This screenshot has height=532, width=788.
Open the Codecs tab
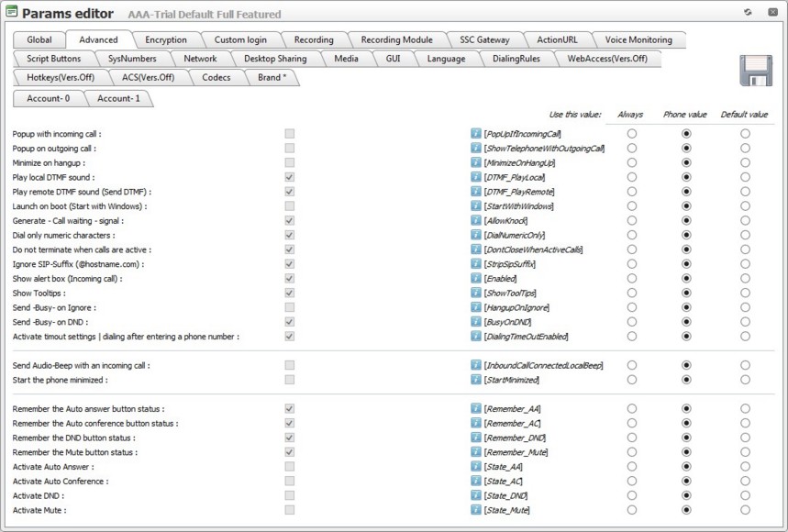coord(216,78)
